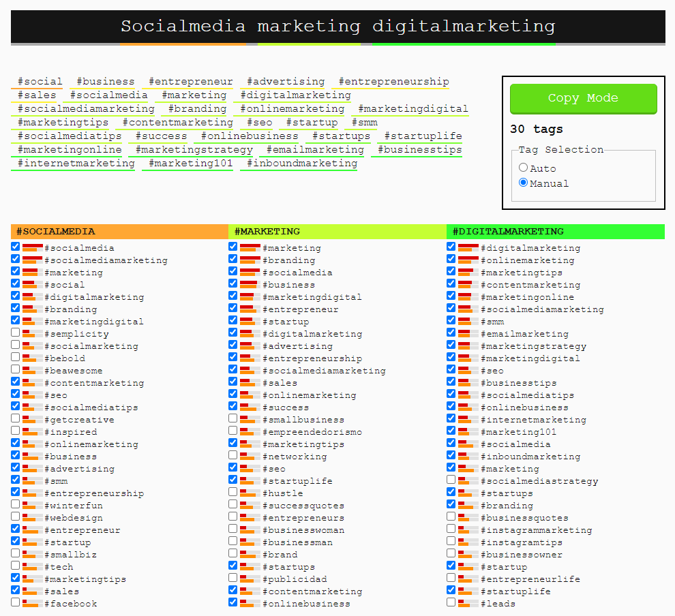Check the #winterfun checkbox

click(x=16, y=504)
